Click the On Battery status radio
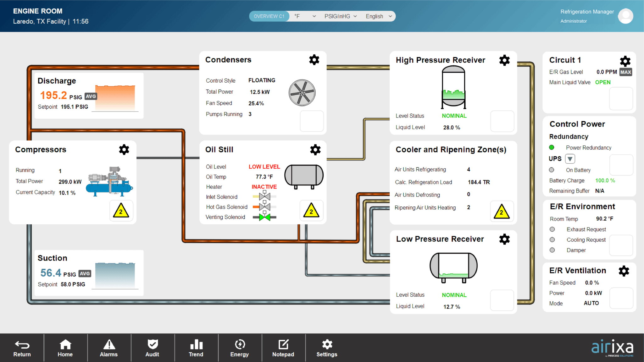Screen dimensions: 644x362 click(552, 170)
